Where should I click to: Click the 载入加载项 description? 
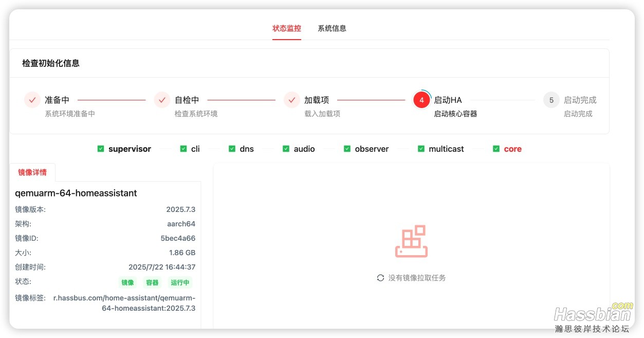point(322,114)
